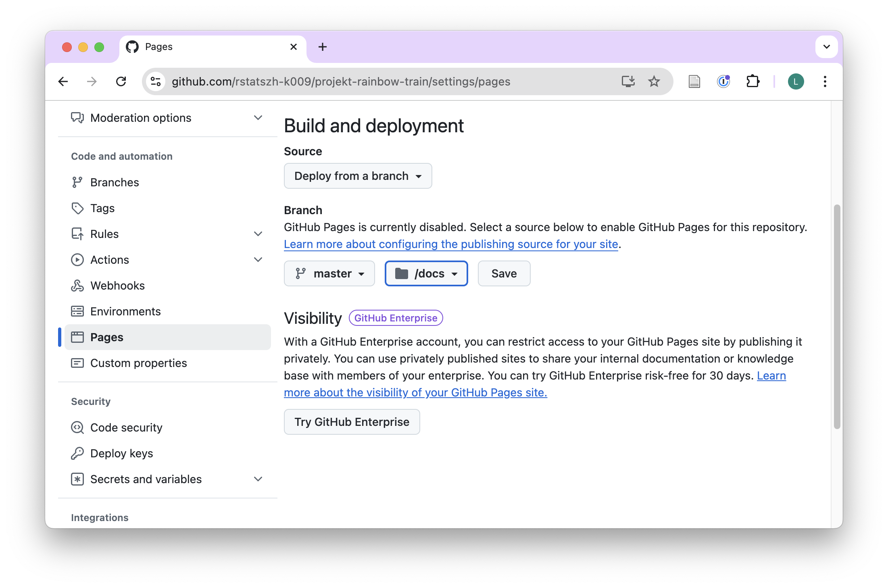Reload the page with the refresh icon
Screen dimensions: 888x588
click(x=121, y=81)
